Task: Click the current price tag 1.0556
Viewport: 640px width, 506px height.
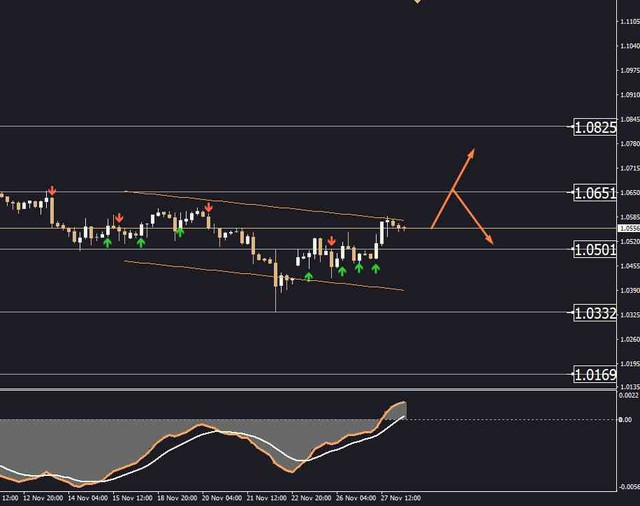Action: (629, 229)
